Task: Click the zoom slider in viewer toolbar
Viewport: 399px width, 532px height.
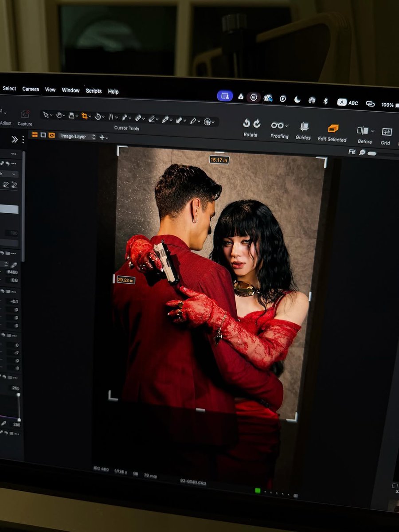Action: point(372,153)
